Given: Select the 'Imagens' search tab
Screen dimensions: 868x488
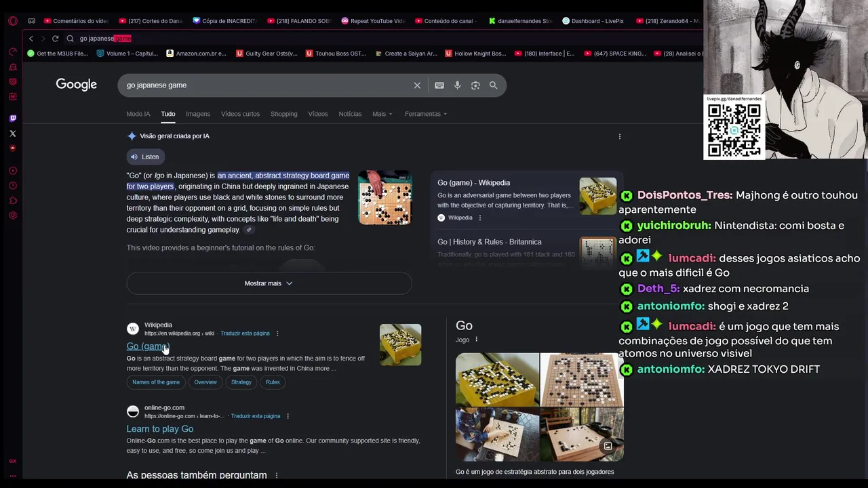Looking at the screenshot, I should click(x=198, y=114).
